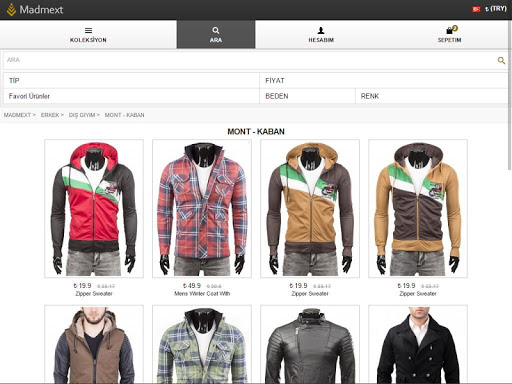
Task: Click into the ARA search input
Action: pyautogui.click(x=250, y=60)
